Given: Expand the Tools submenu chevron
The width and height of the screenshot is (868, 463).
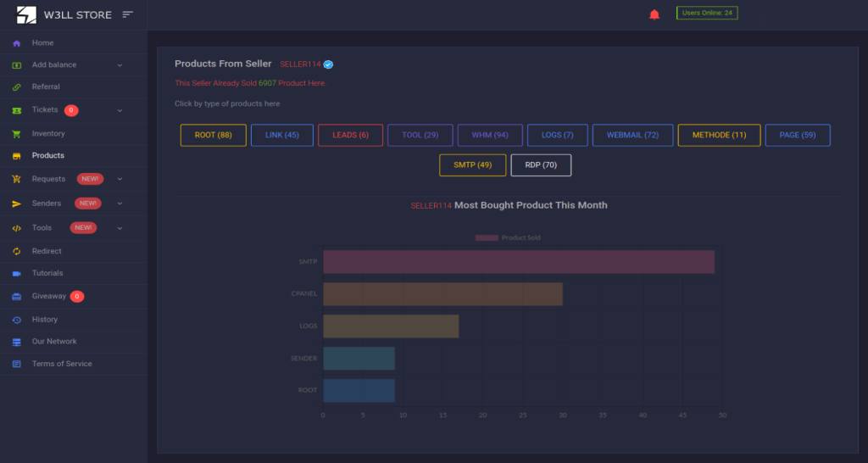Looking at the screenshot, I should [120, 228].
